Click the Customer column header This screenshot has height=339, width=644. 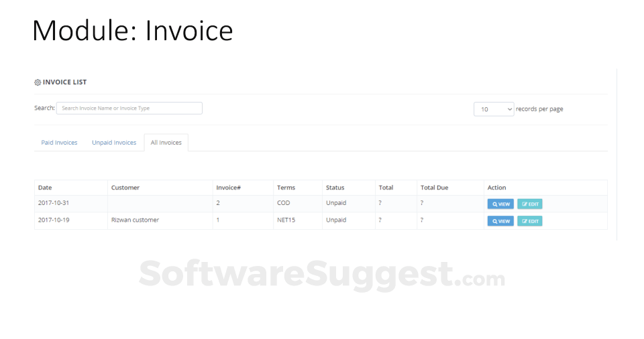click(125, 188)
